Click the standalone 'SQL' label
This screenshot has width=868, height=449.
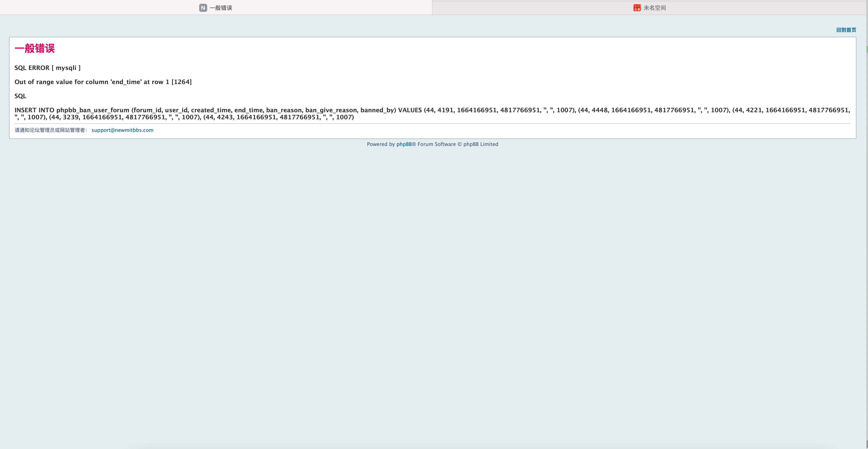click(x=20, y=96)
